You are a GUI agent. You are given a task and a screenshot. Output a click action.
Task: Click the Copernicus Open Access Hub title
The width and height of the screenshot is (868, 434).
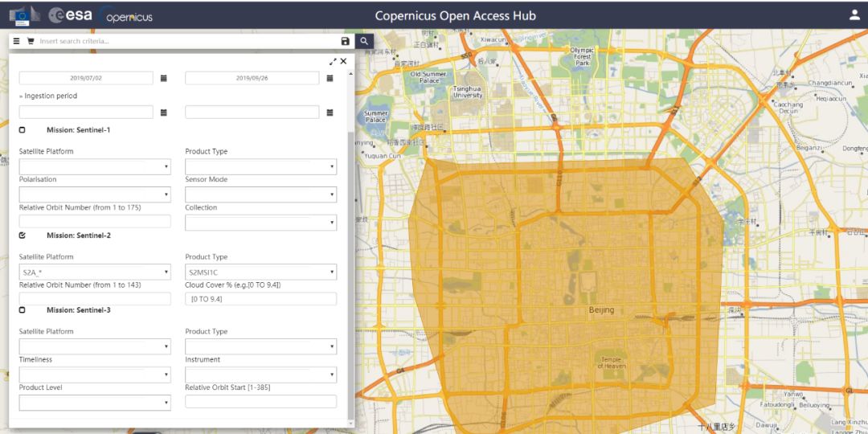click(x=456, y=15)
